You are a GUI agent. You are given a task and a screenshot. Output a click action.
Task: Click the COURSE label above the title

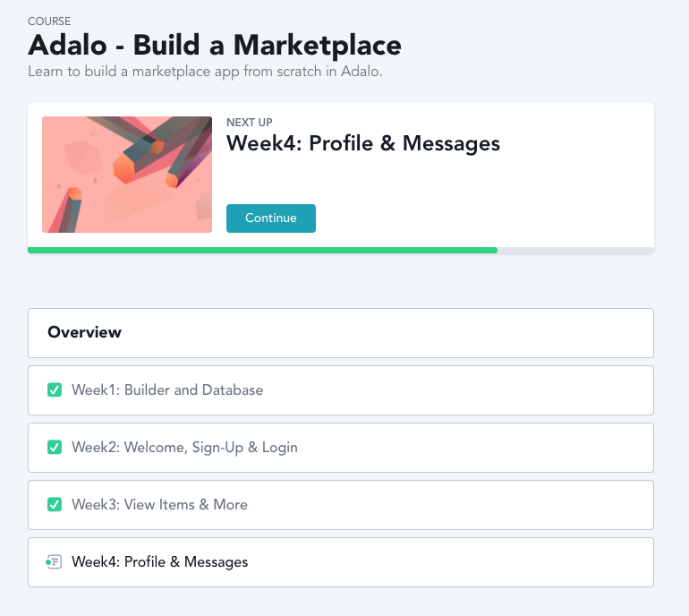(x=49, y=21)
